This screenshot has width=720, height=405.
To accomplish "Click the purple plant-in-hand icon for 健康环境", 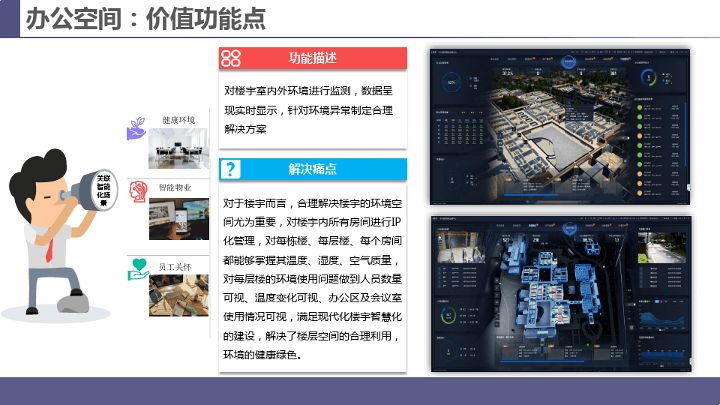I will 136,129.
